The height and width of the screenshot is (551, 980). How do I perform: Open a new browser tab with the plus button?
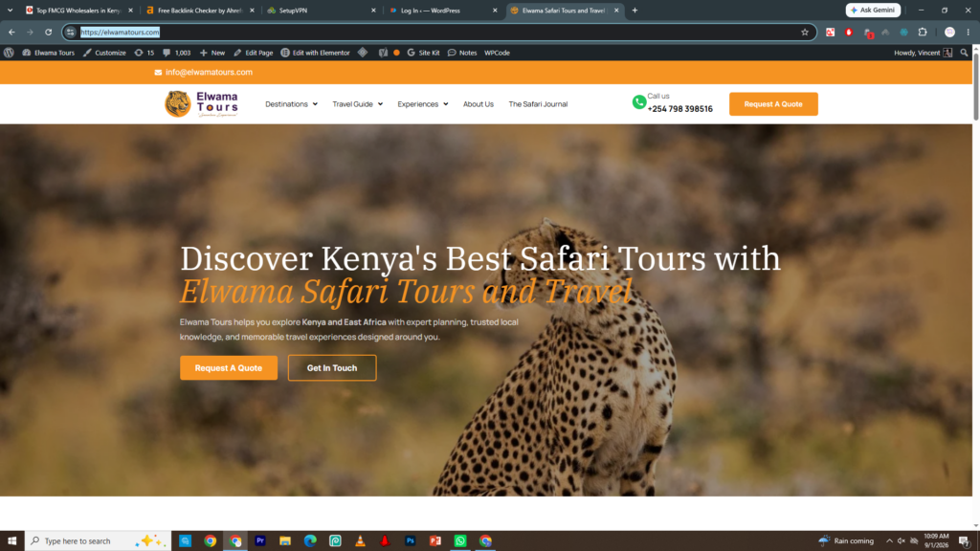coord(635,10)
